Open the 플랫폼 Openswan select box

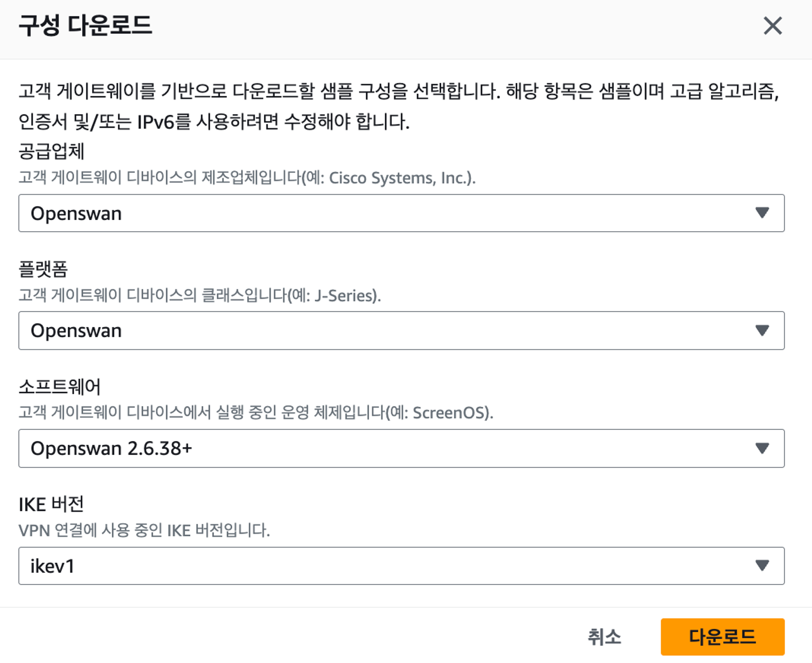pos(401,330)
